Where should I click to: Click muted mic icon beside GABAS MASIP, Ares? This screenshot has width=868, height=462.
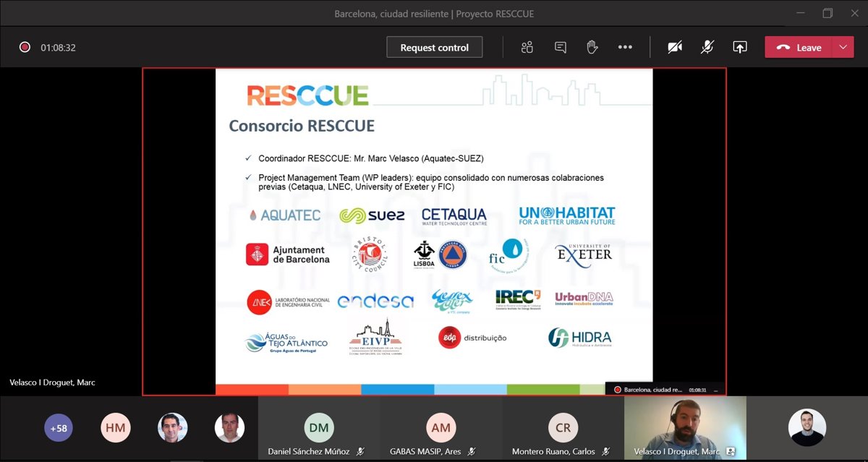[x=472, y=451]
